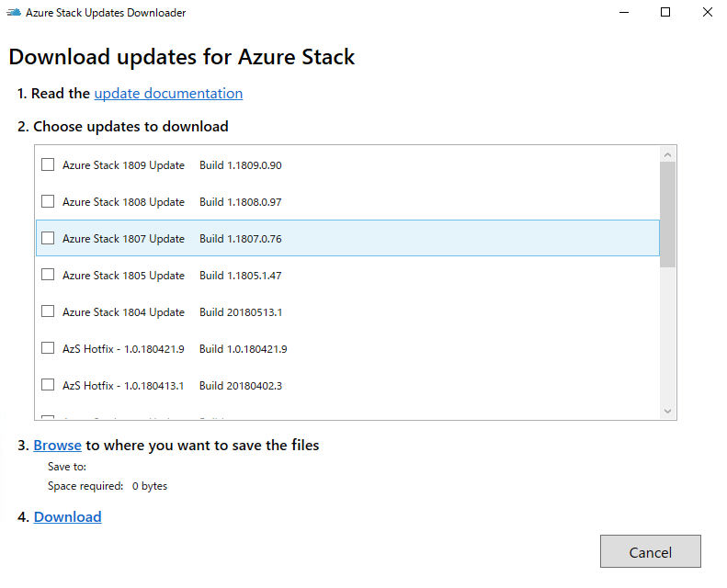
Task: Click the Build 20180513.1 list row
Action: pyautogui.click(x=368, y=312)
